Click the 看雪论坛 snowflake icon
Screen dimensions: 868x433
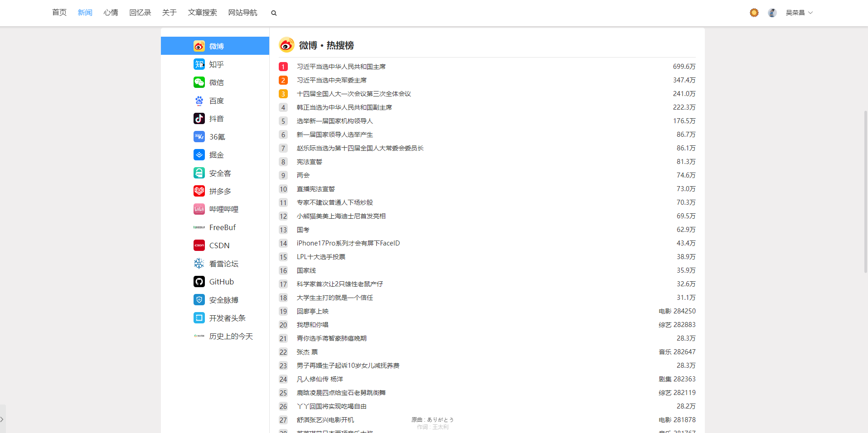click(199, 264)
